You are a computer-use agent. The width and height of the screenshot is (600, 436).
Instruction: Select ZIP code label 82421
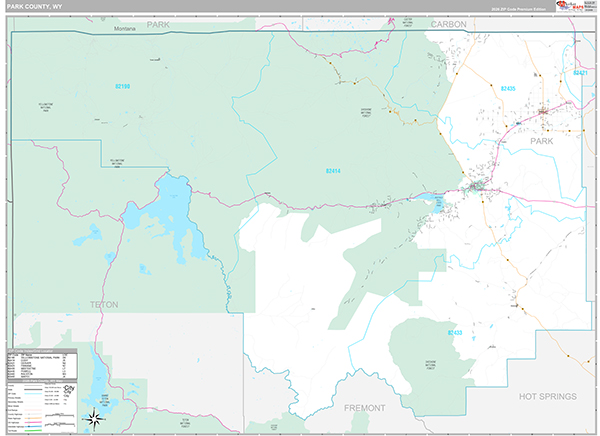[x=580, y=73]
